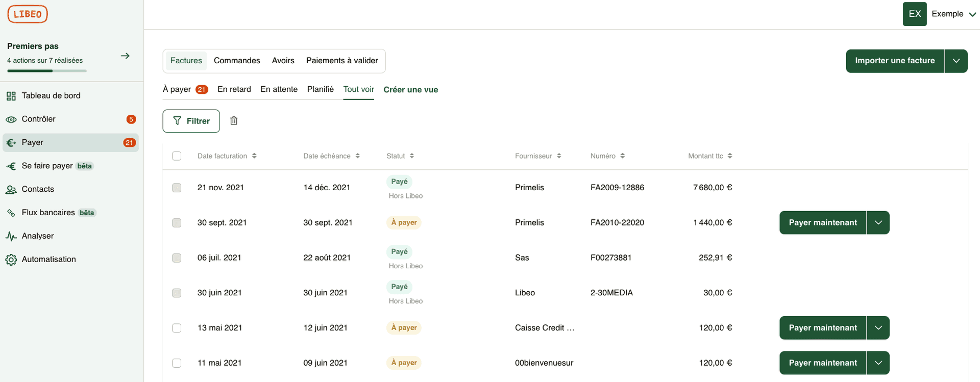The width and height of the screenshot is (980, 382).
Task: Click the Libeo logo
Action: [x=28, y=14]
